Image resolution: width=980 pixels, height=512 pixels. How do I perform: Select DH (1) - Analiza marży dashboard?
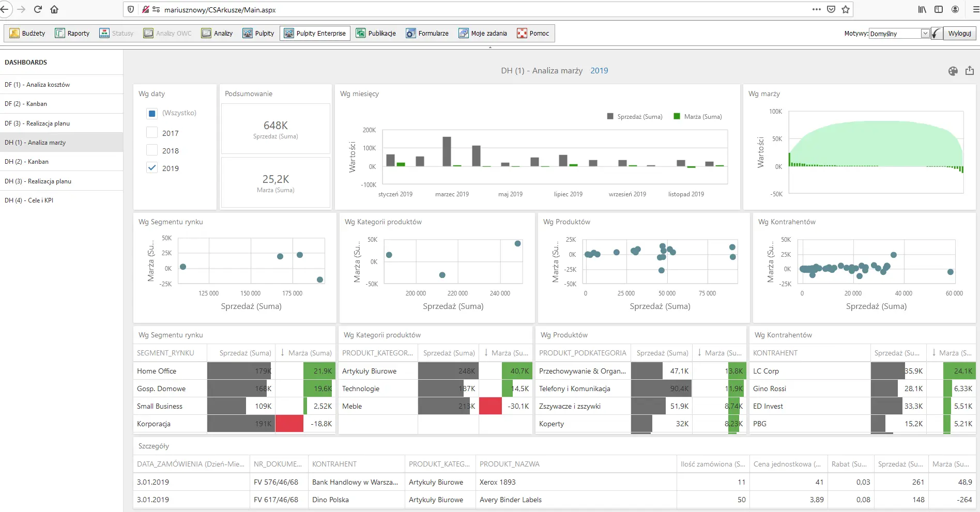[x=62, y=142]
